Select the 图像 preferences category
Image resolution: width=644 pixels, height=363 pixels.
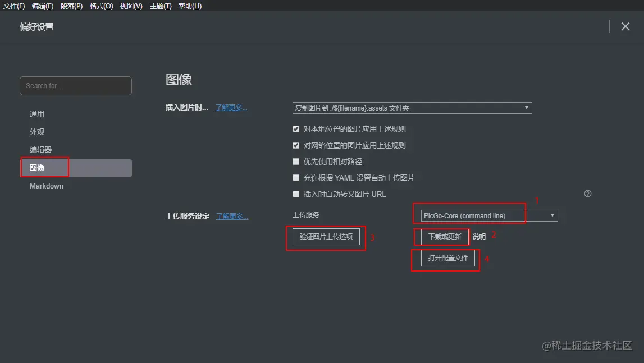[76, 168]
